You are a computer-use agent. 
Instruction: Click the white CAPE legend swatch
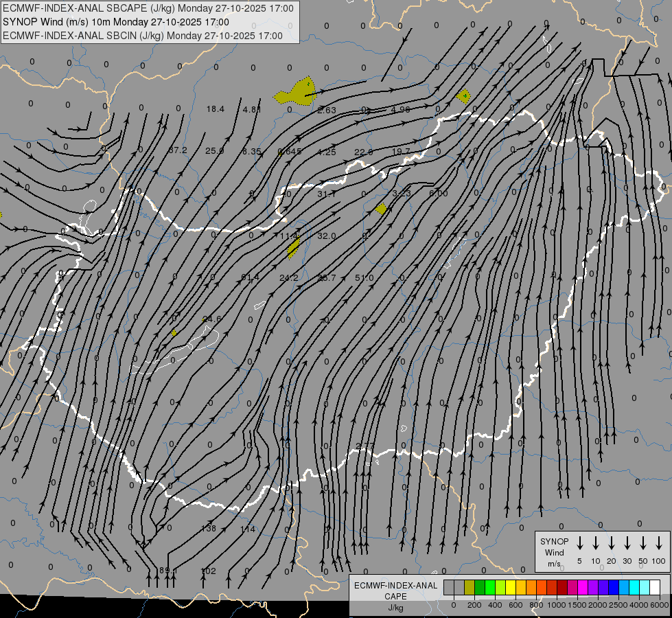pyautogui.click(x=655, y=588)
